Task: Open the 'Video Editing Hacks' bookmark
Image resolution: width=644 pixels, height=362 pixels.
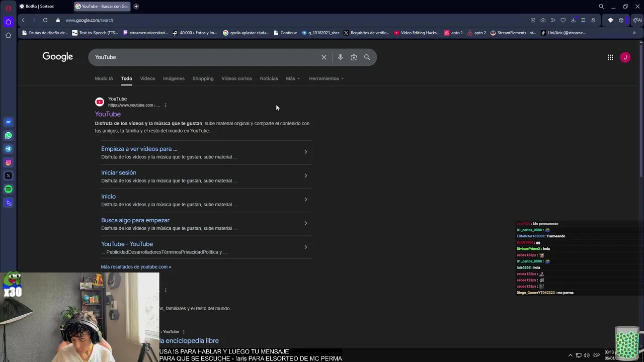Action: (x=417, y=33)
